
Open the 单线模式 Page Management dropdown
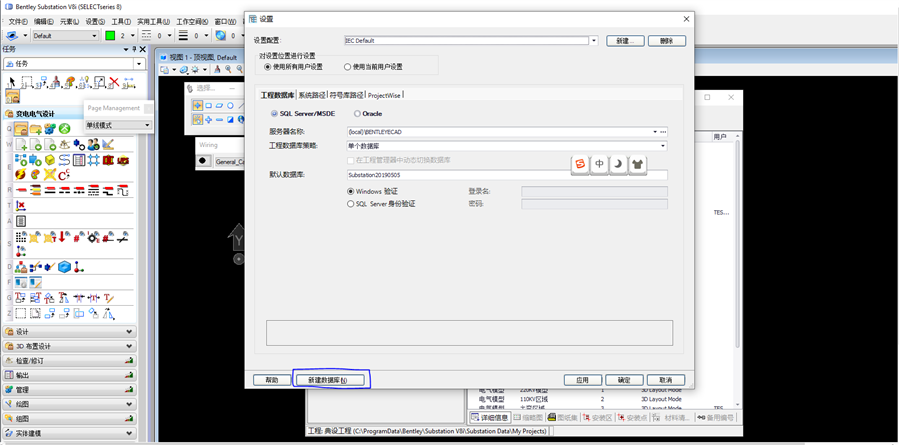pyautogui.click(x=147, y=125)
